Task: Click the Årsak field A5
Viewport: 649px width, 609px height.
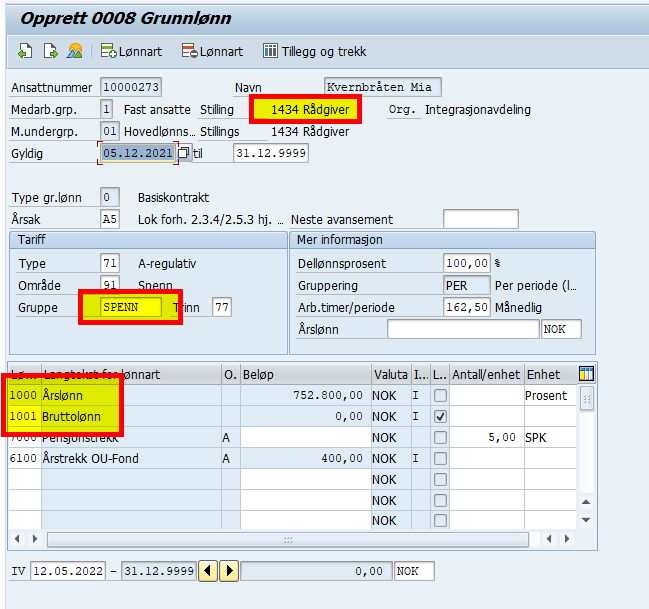Action: point(110,219)
